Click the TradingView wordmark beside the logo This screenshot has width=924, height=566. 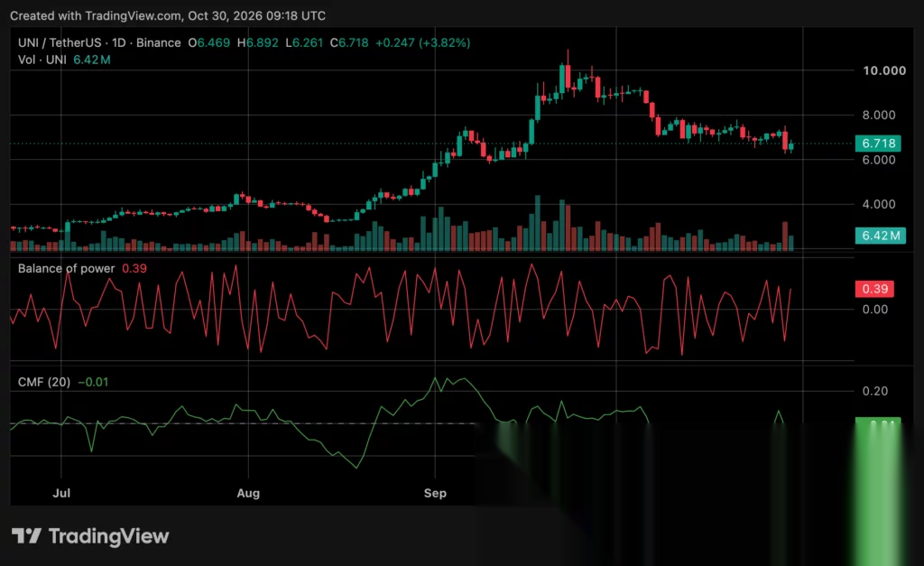(109, 536)
